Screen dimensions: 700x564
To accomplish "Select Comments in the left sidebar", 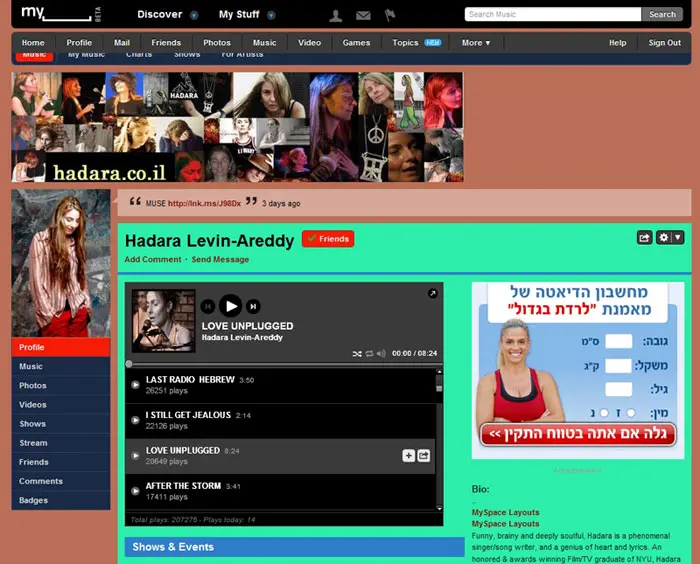I will (61, 481).
